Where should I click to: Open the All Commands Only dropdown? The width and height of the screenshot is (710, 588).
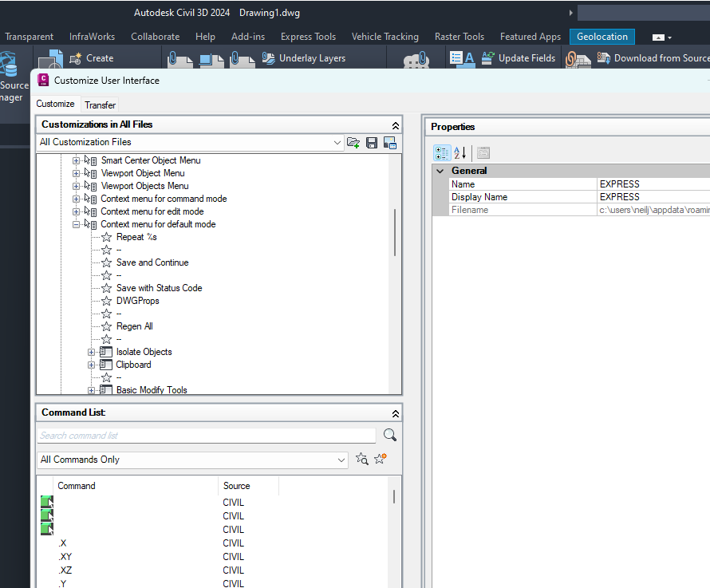pyautogui.click(x=341, y=460)
